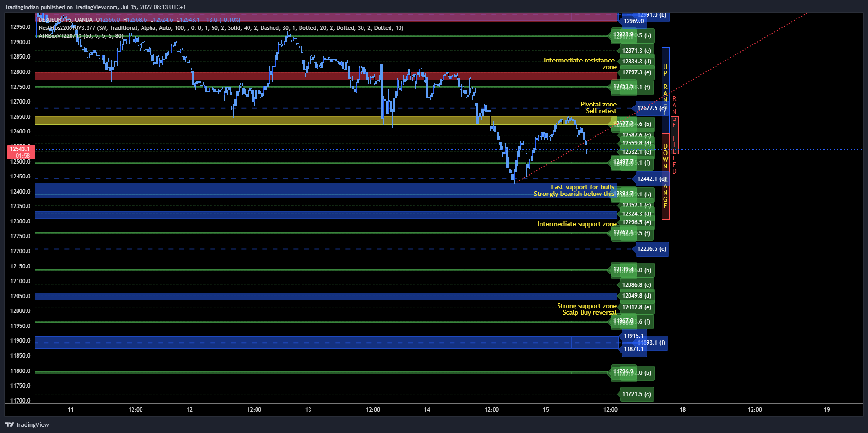Select the red resistance zone band near 12800
Screen dimensions: 868x433
click(326, 76)
